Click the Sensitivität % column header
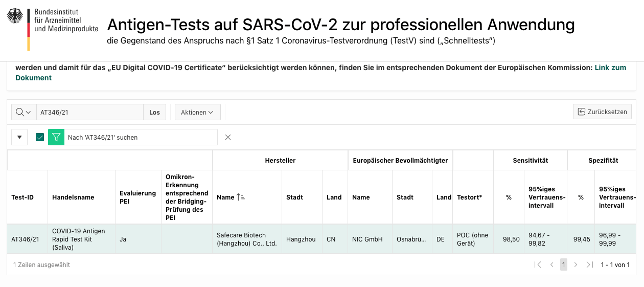644x287 pixels. point(509,197)
